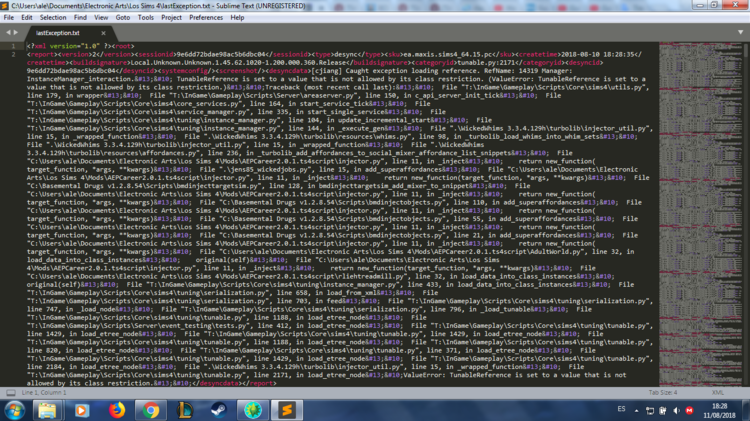Open Firefox from the taskbar
Image resolution: width=750 pixels, height=421 pixels.
click(x=116, y=410)
